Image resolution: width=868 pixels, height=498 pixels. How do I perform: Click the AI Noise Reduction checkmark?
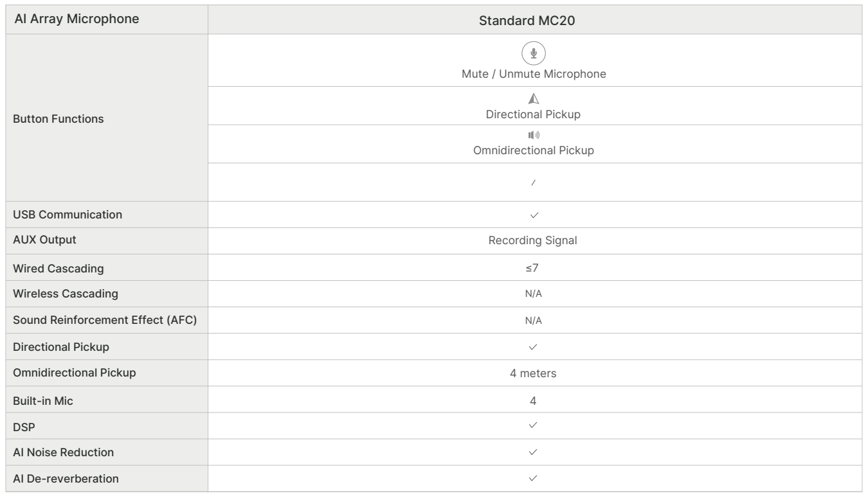[534, 452]
